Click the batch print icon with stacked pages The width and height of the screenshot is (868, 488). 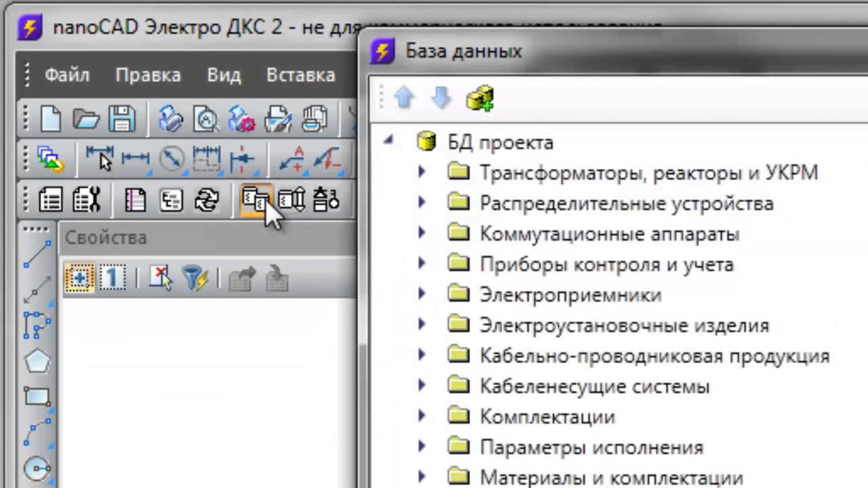pyautogui.click(x=314, y=119)
